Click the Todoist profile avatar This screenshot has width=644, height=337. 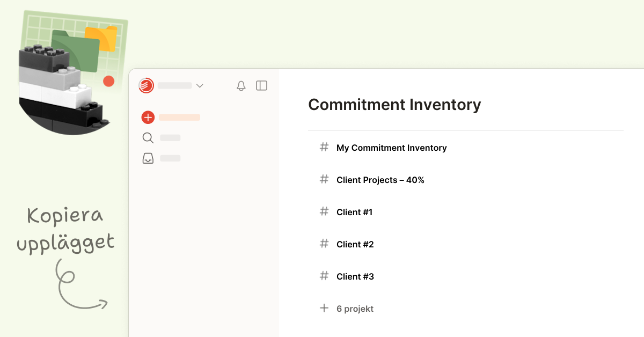(x=146, y=85)
